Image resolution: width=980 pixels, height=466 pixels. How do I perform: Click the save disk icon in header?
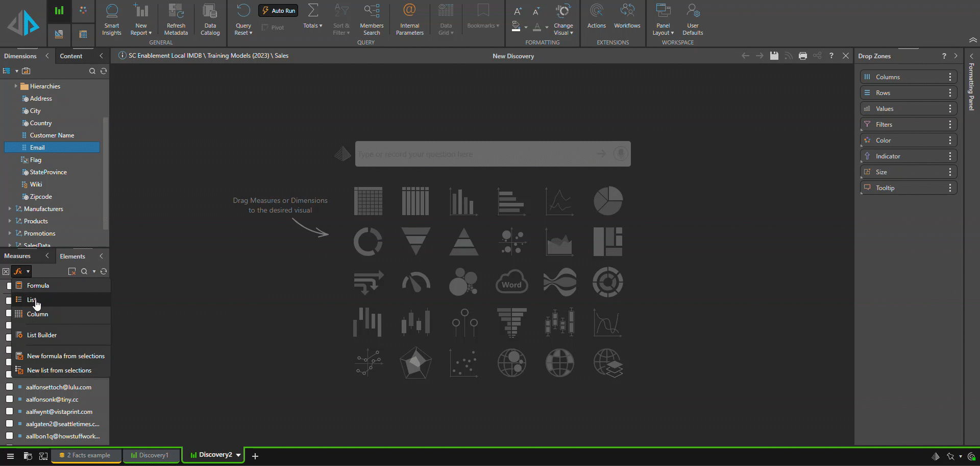coord(774,56)
